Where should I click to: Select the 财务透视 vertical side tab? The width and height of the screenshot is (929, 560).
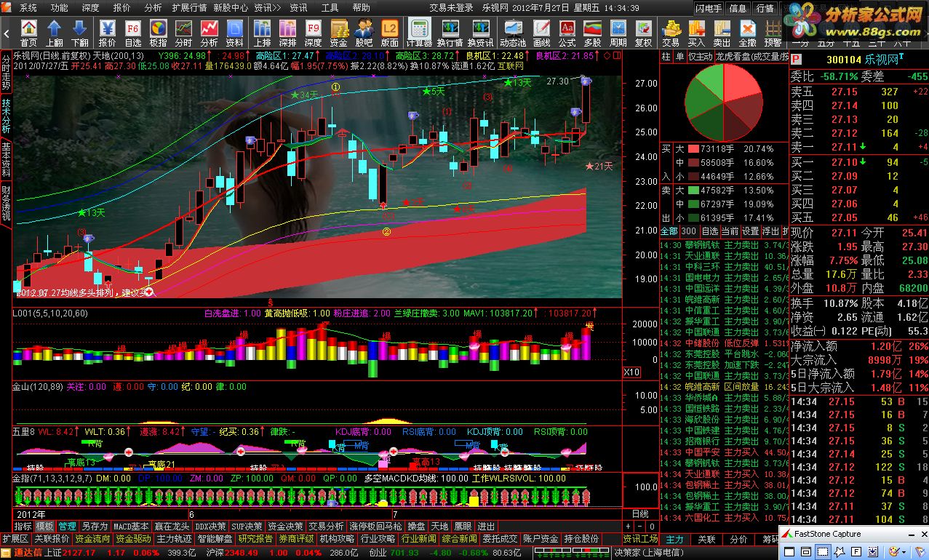pos(6,203)
